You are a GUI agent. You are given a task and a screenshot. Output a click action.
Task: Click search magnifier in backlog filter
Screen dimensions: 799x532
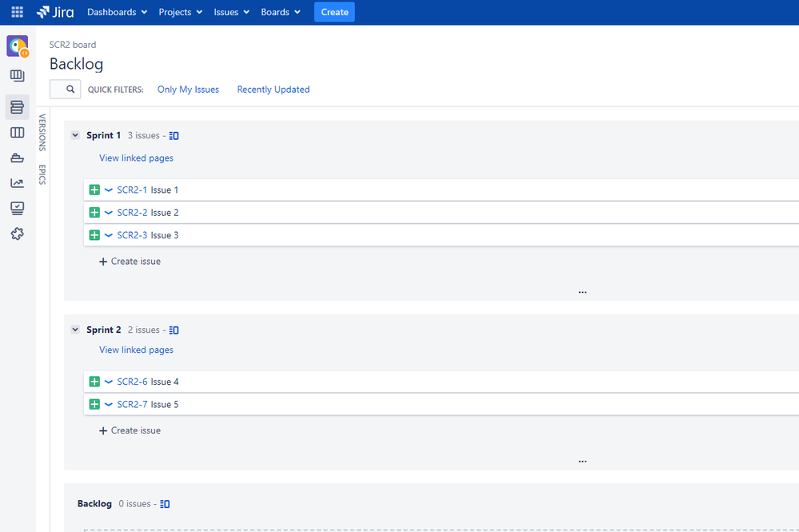pyautogui.click(x=70, y=89)
